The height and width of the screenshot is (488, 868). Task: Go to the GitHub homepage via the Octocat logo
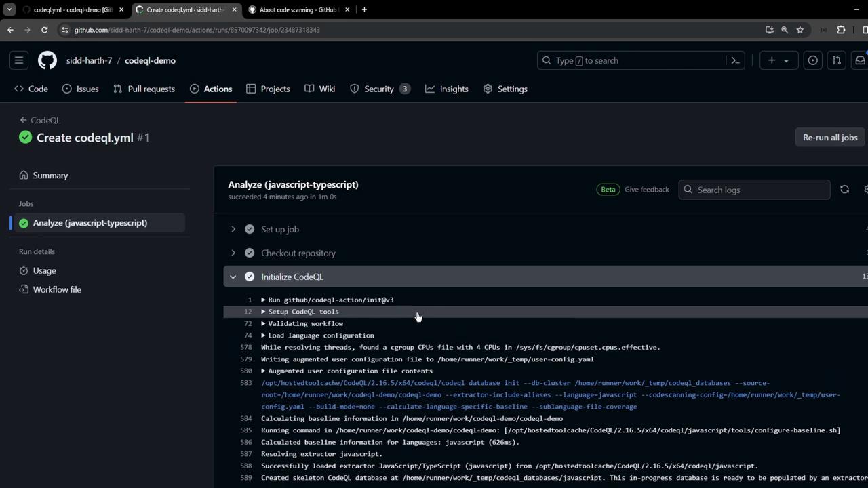pyautogui.click(x=47, y=60)
